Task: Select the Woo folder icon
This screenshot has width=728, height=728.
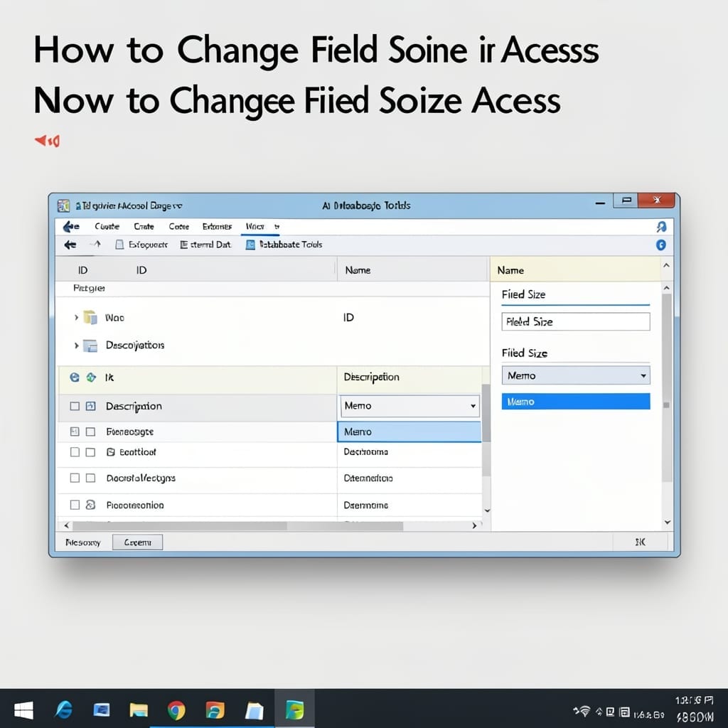Action: click(90, 318)
